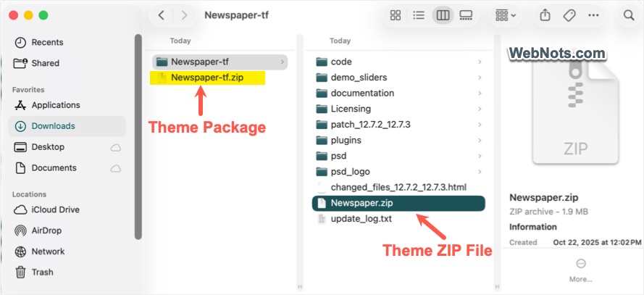Expand the plugins folder chevron

pyautogui.click(x=480, y=140)
